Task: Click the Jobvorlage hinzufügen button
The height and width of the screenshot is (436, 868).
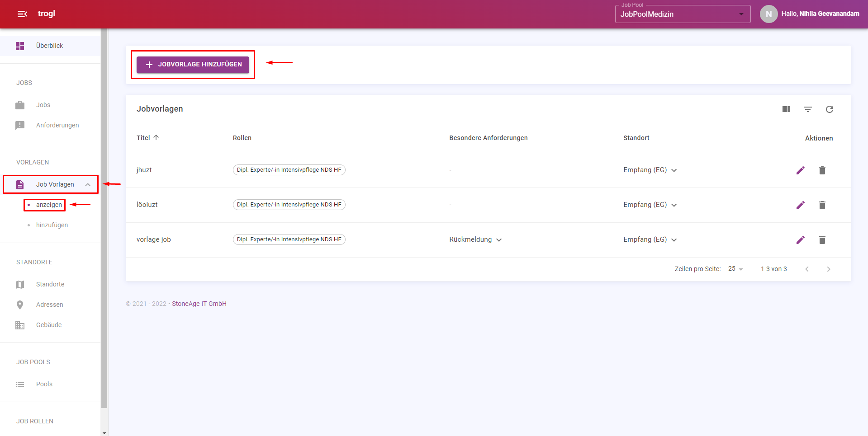Action: point(193,64)
